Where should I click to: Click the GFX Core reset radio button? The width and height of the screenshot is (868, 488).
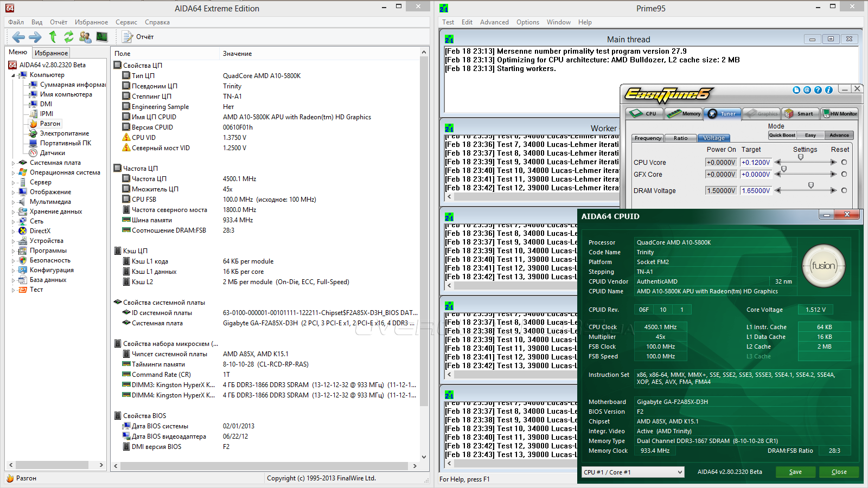(844, 174)
